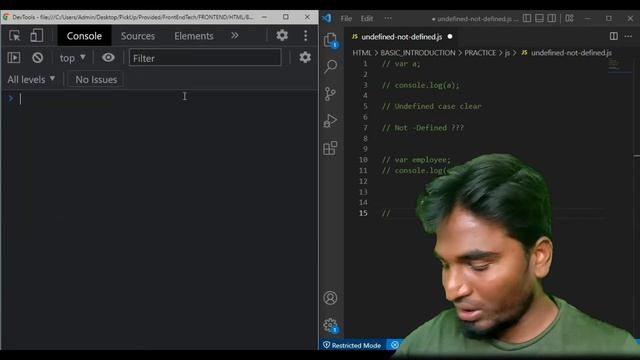
Task: Click the Chrome icon in DevTools title
Action: click(6, 17)
